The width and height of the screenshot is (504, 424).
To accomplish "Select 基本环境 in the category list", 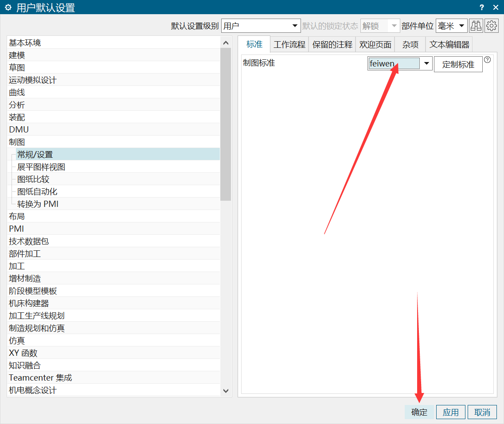I will [114, 43].
